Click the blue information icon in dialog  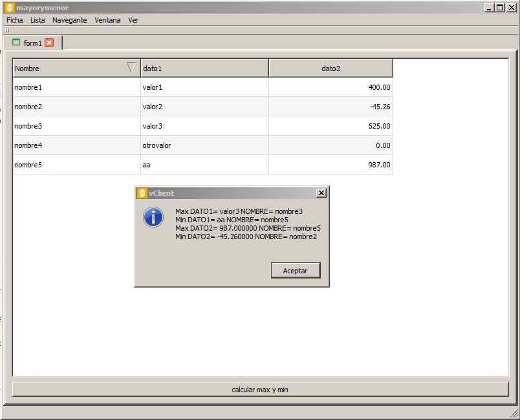click(x=153, y=217)
